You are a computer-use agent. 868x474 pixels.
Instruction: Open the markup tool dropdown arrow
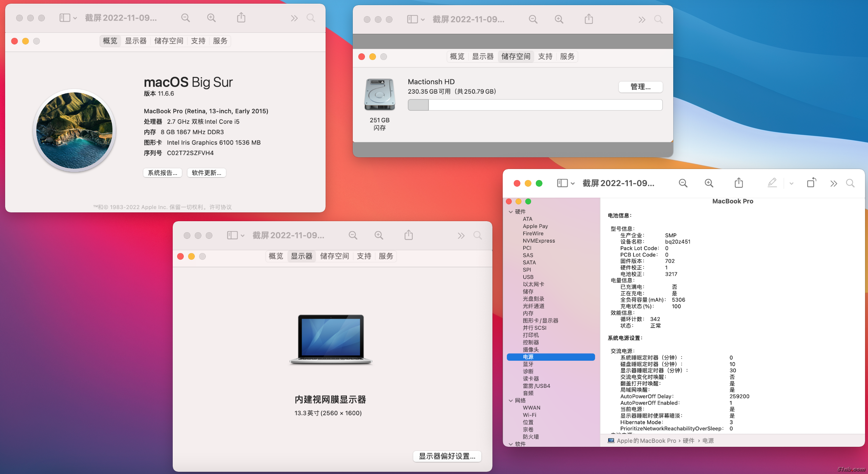792,183
